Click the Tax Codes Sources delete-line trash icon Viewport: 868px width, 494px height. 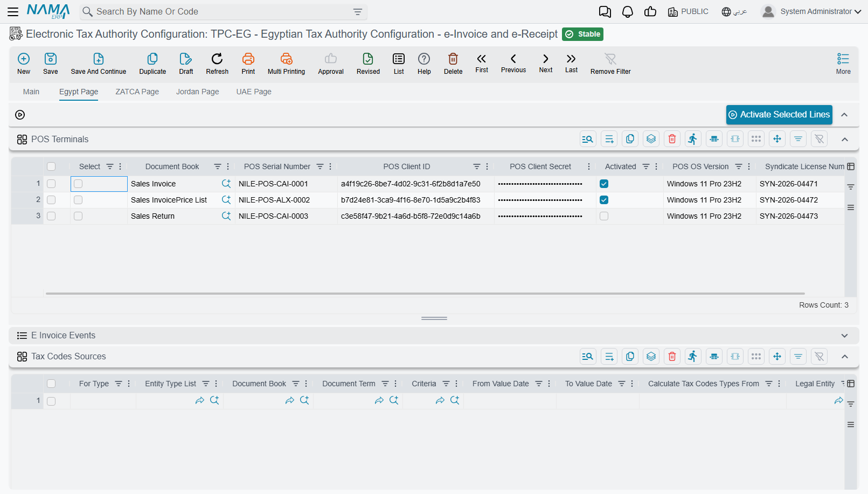click(x=672, y=357)
